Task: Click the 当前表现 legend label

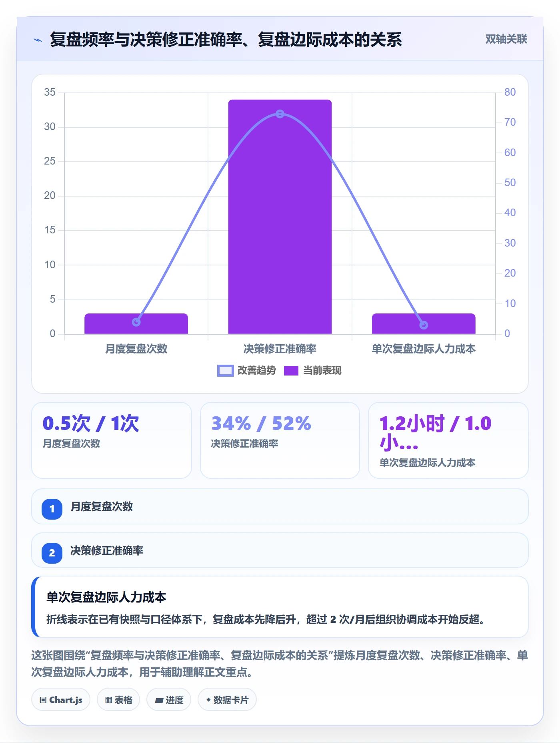Action: coord(322,371)
